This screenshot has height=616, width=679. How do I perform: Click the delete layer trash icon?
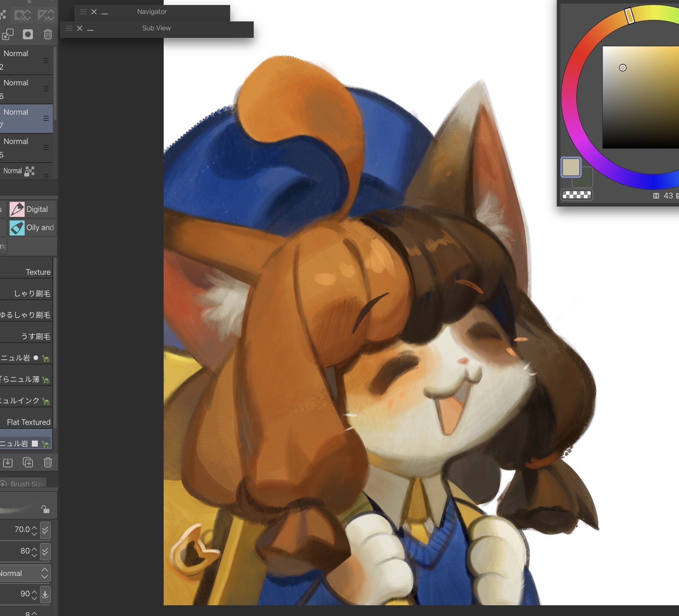coord(48,34)
